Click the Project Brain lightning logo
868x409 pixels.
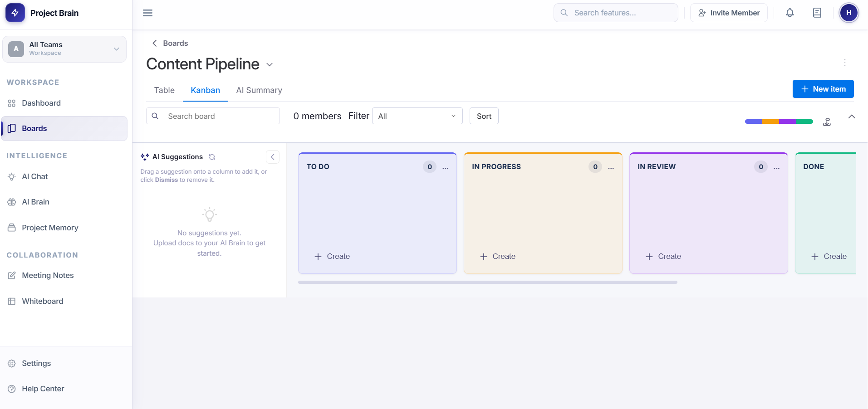15,13
